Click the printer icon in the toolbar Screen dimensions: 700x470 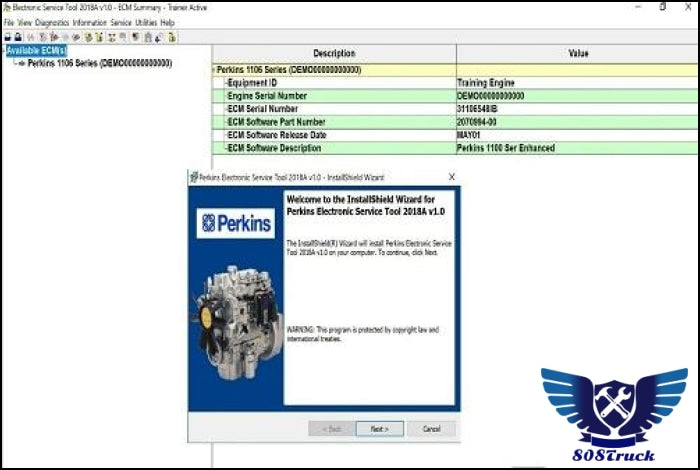[x=7, y=37]
